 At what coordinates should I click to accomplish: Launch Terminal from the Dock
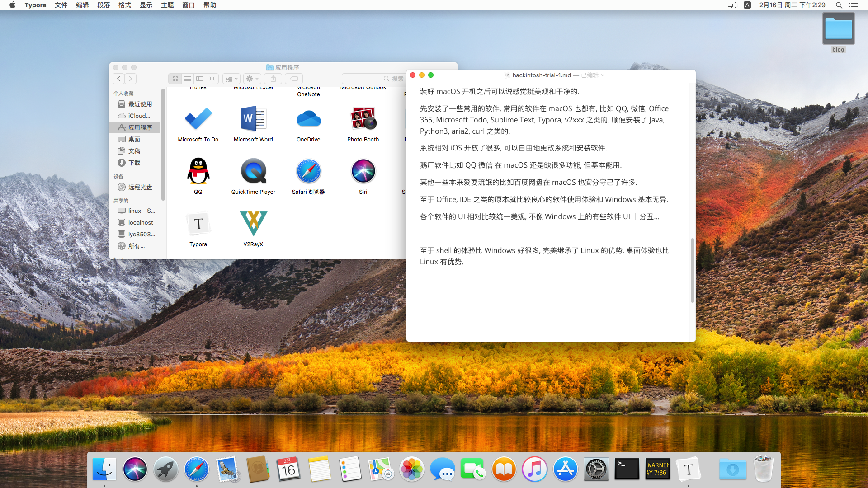click(x=627, y=469)
